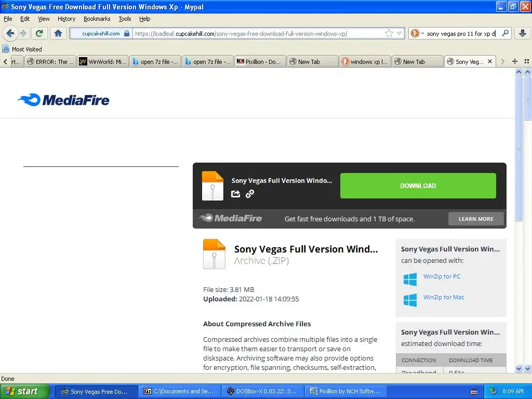The height and width of the screenshot is (399, 532).
Task: Click the cupcakehill.com site identity label
Action: pos(100,33)
